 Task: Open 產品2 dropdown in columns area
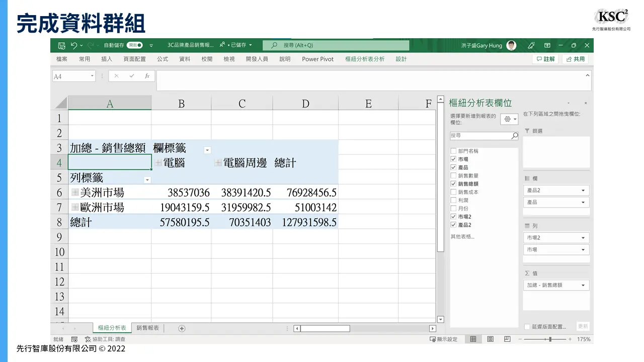[583, 191]
